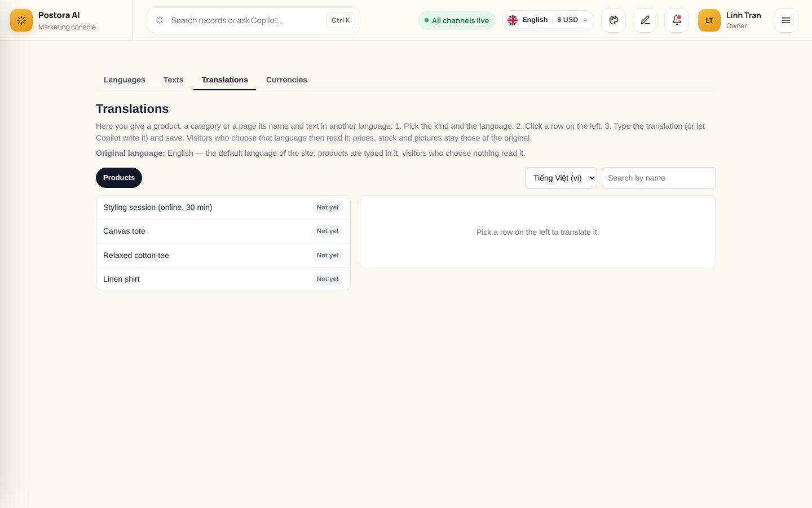Click the LT user avatar
812x508 pixels.
point(709,20)
